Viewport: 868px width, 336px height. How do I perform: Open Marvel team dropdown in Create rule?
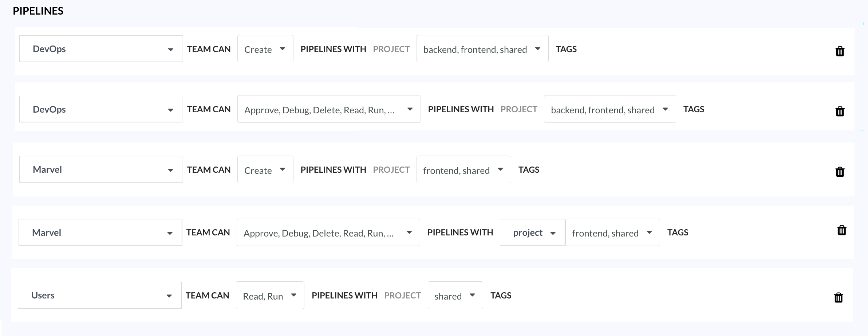tap(101, 169)
